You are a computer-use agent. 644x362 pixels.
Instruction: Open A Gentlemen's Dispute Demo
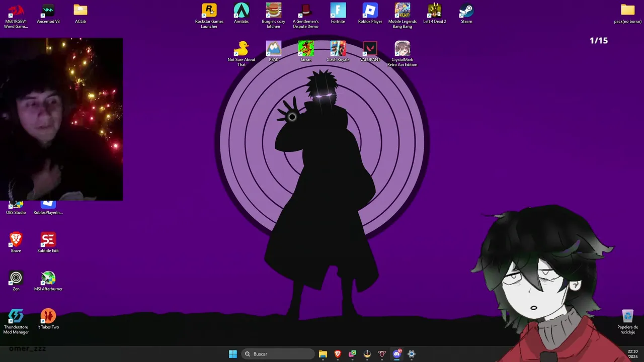click(306, 16)
